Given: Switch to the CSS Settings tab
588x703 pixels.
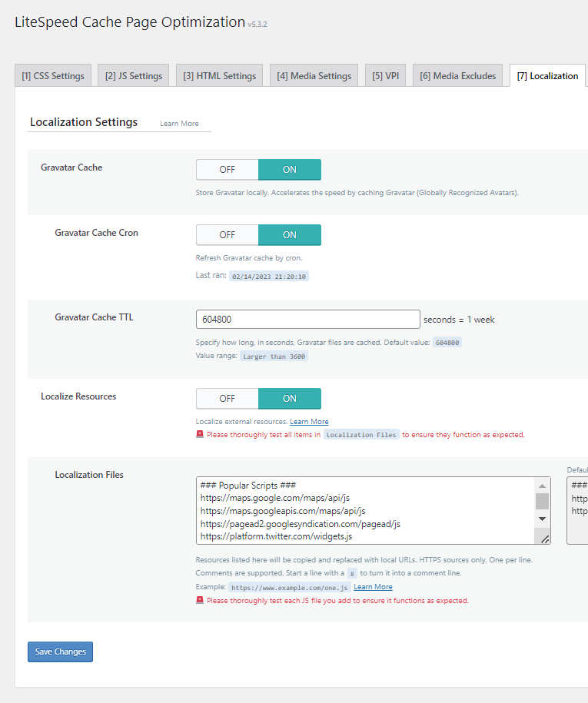Looking at the screenshot, I should point(53,76).
